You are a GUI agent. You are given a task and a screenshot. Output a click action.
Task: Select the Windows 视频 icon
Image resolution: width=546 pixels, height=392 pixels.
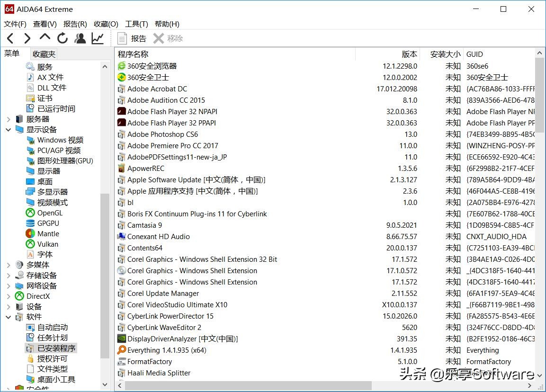coord(30,140)
